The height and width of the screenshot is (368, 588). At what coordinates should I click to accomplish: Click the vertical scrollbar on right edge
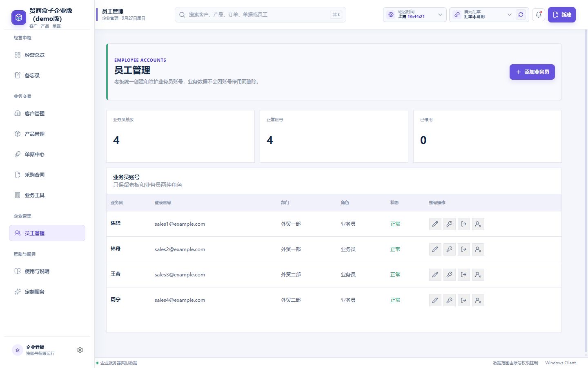586,190
